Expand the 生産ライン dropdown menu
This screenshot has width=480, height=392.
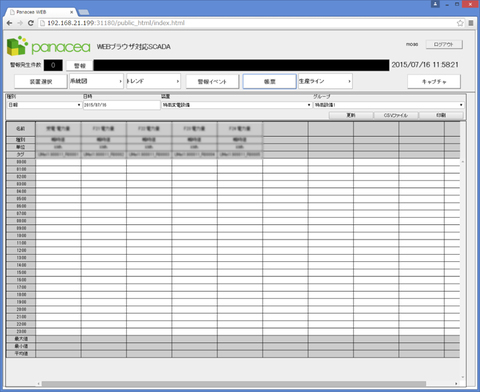tap(325, 81)
